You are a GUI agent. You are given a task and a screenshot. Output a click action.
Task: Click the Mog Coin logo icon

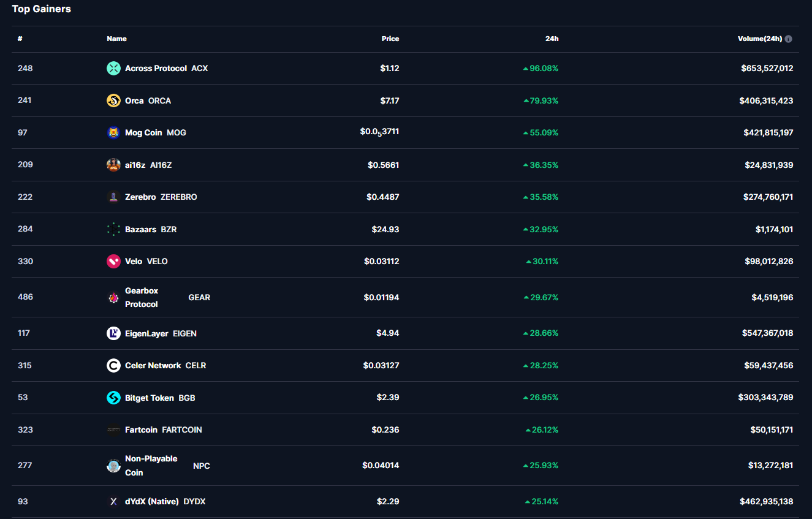tap(113, 133)
